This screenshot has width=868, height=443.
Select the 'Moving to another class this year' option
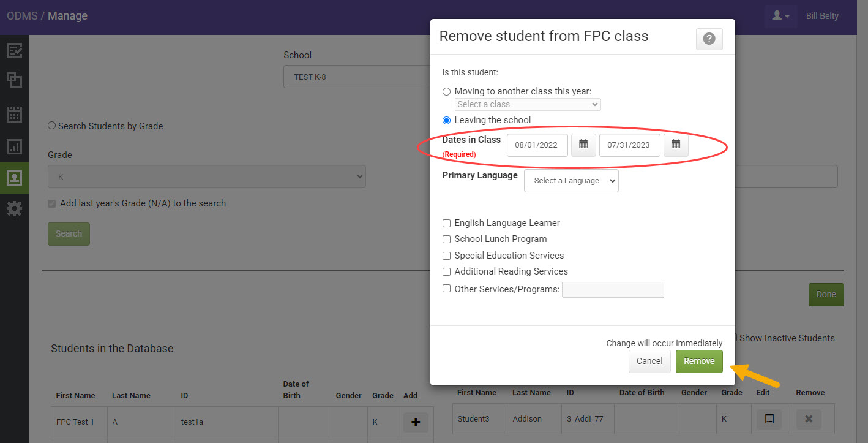point(447,91)
